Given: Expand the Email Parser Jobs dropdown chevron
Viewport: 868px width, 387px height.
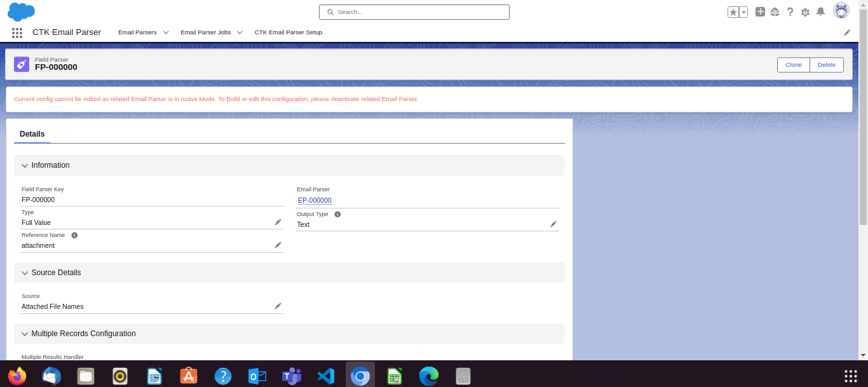Looking at the screenshot, I should tap(240, 32).
